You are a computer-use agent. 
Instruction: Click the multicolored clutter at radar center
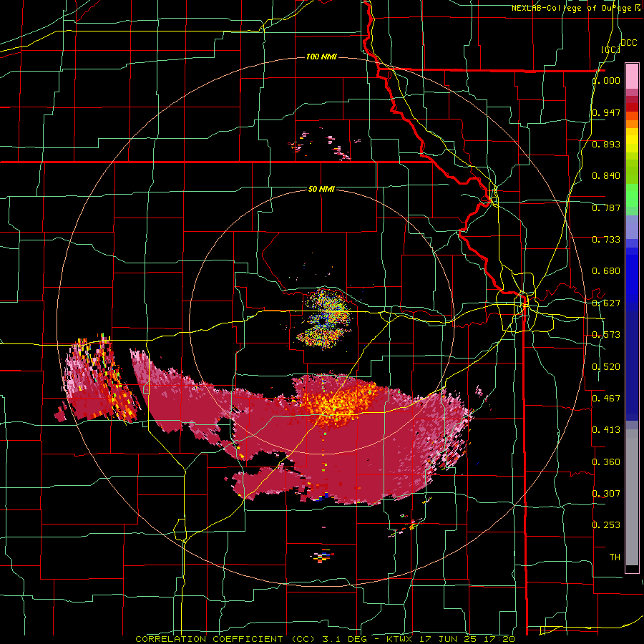coord(324,318)
